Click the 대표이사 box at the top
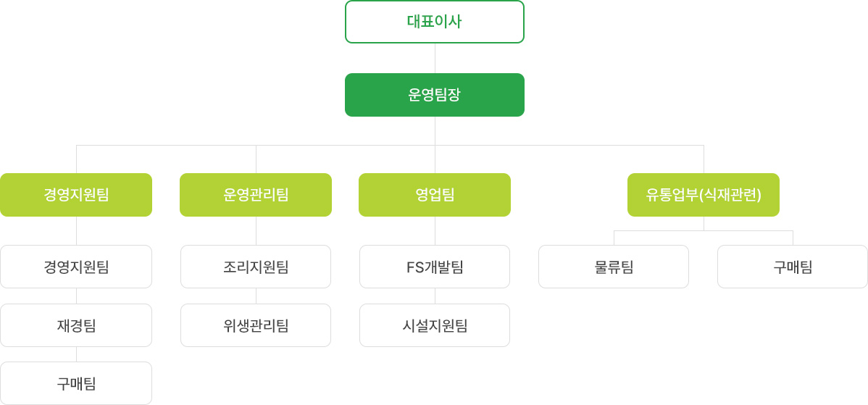868x405 pixels. (x=435, y=22)
